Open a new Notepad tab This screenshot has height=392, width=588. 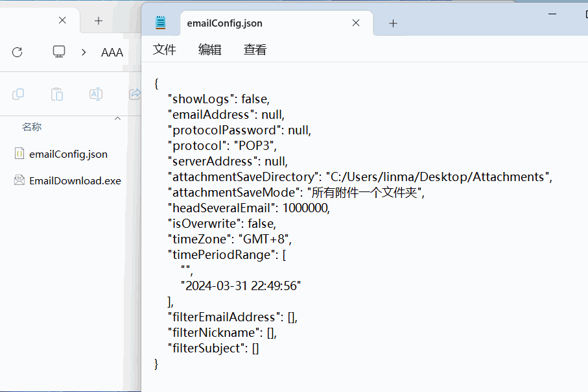393,23
